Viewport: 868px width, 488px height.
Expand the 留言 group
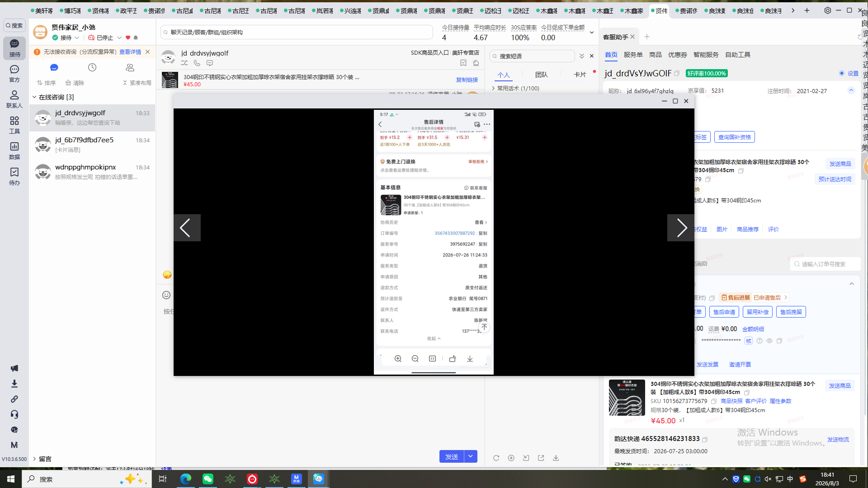point(34,459)
